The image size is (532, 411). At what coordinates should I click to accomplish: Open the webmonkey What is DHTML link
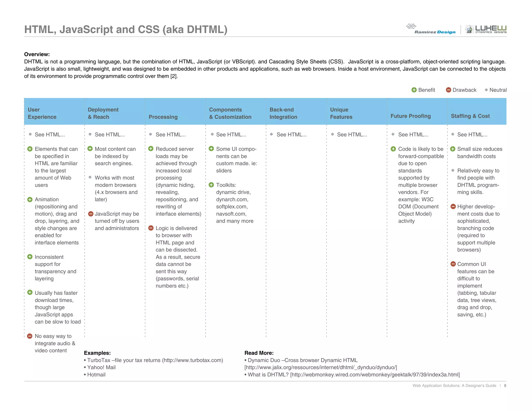[x=375, y=375]
